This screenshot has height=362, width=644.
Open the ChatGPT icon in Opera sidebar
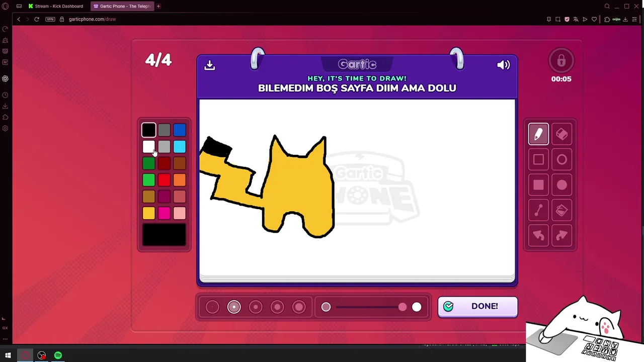[x=5, y=78]
